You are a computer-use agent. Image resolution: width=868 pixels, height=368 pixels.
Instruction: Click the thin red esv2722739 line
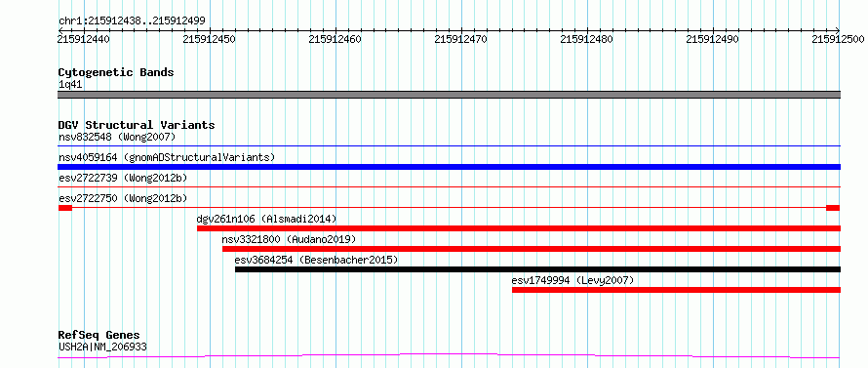point(449,187)
